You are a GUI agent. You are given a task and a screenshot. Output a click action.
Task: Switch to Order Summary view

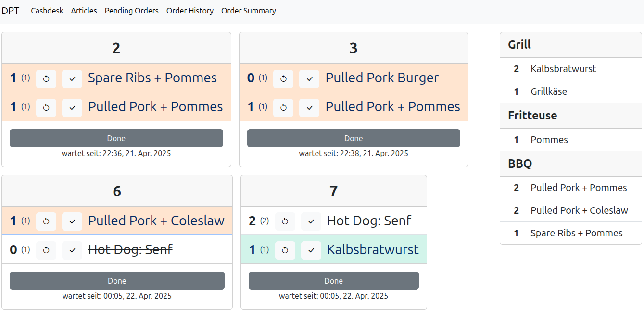[249, 11]
